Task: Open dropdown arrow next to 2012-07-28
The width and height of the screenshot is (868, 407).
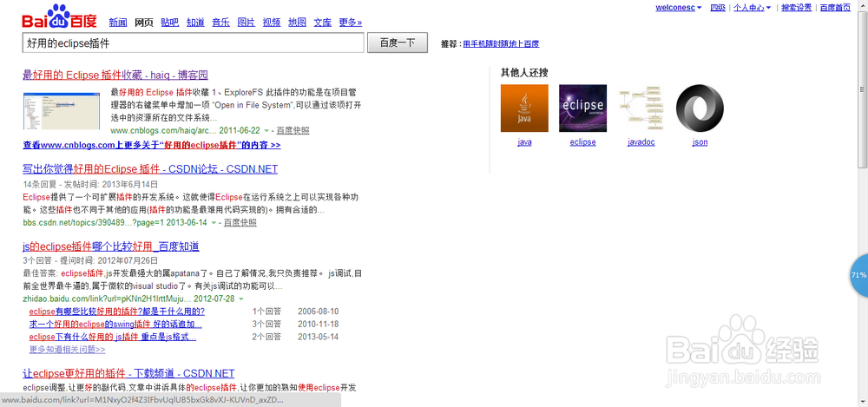Action: (x=240, y=299)
